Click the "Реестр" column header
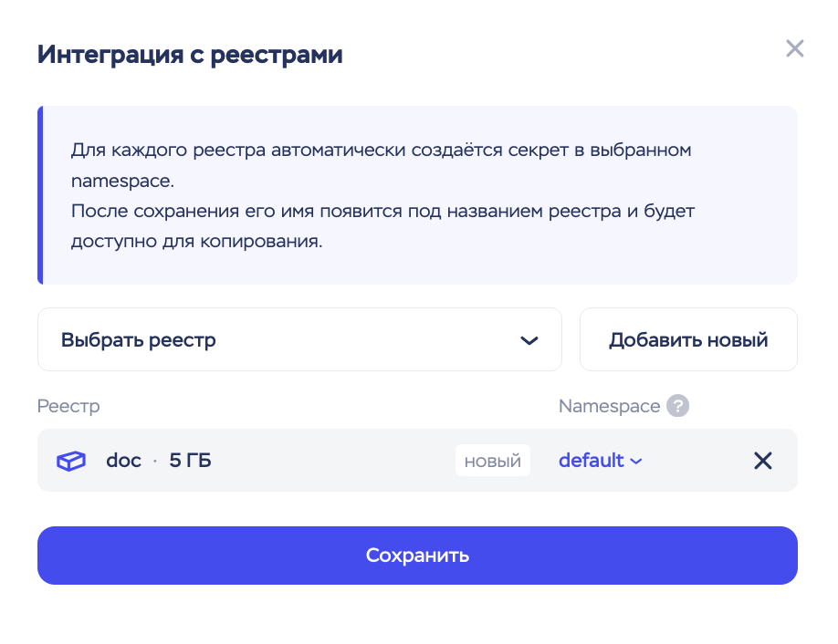 pyautogui.click(x=68, y=406)
